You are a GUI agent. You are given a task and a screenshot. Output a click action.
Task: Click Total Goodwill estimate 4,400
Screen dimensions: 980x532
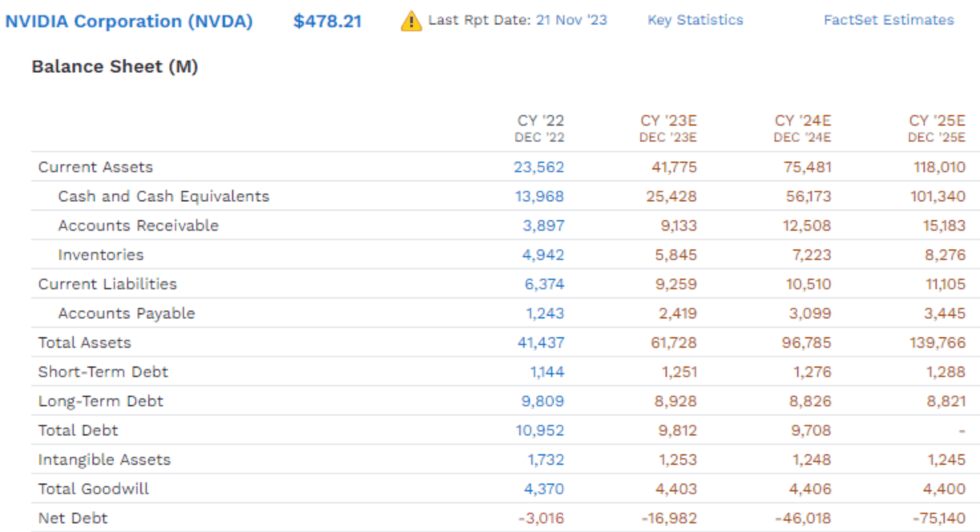point(945,489)
